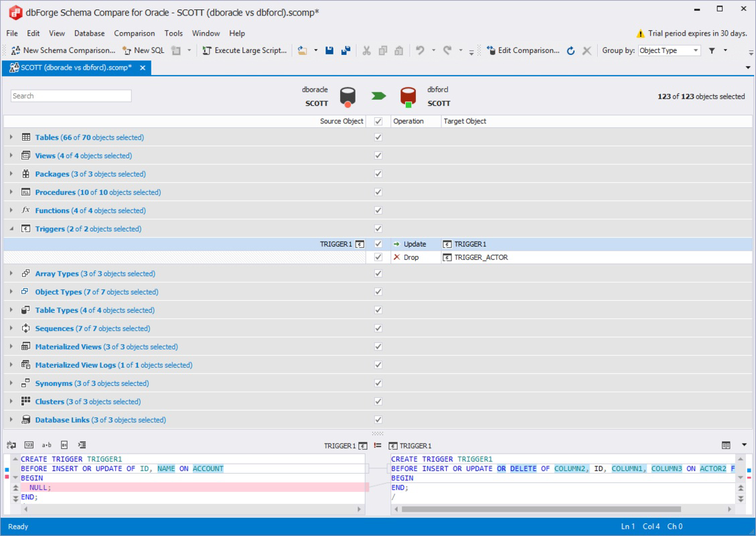Open the Help menu
The width and height of the screenshot is (756, 536).
[x=237, y=33]
